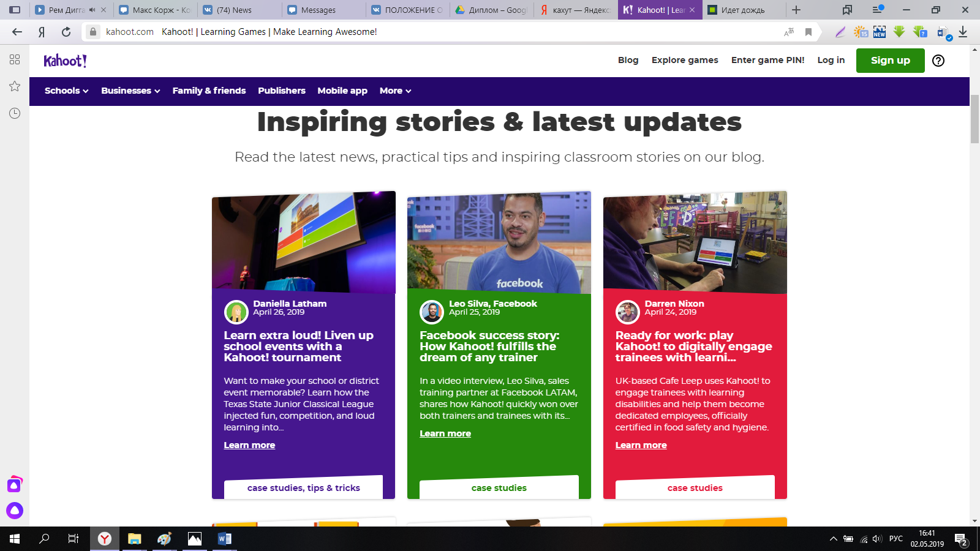Click the weather extension icon
The width and height of the screenshot is (980, 551).
tap(861, 32)
